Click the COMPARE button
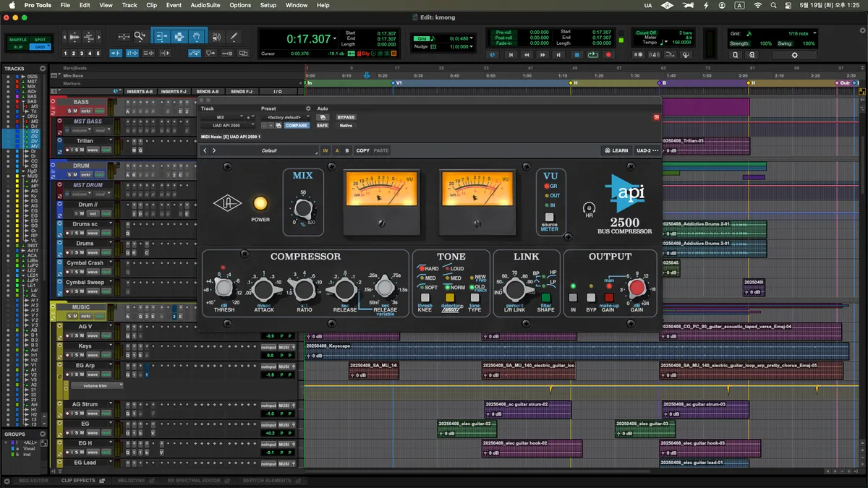 pos(297,125)
